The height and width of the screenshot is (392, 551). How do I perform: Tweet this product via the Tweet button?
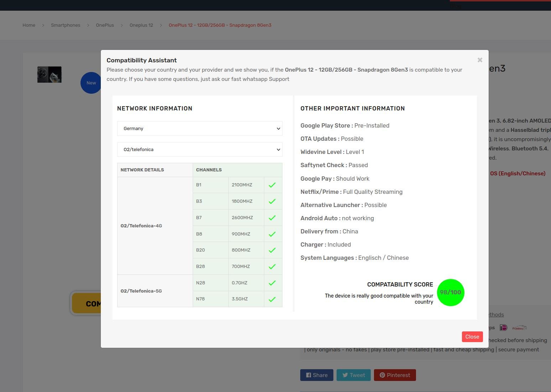pyautogui.click(x=354, y=375)
